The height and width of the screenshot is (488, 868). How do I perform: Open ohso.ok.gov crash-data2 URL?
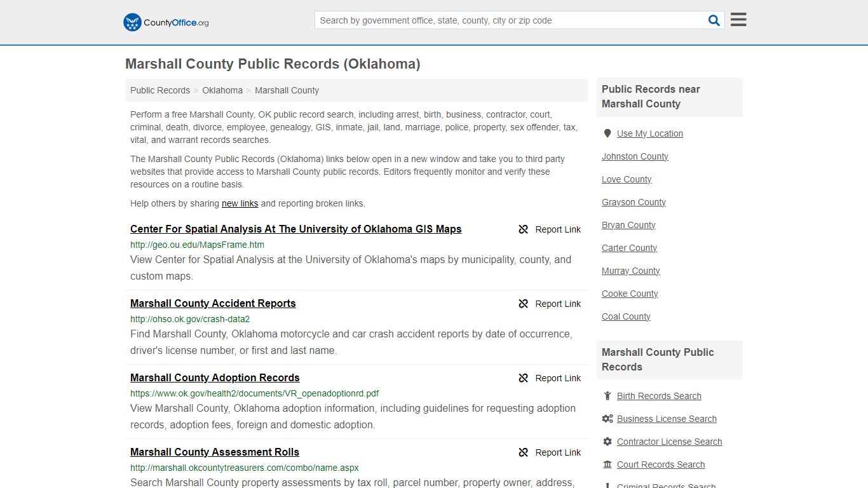tap(190, 319)
